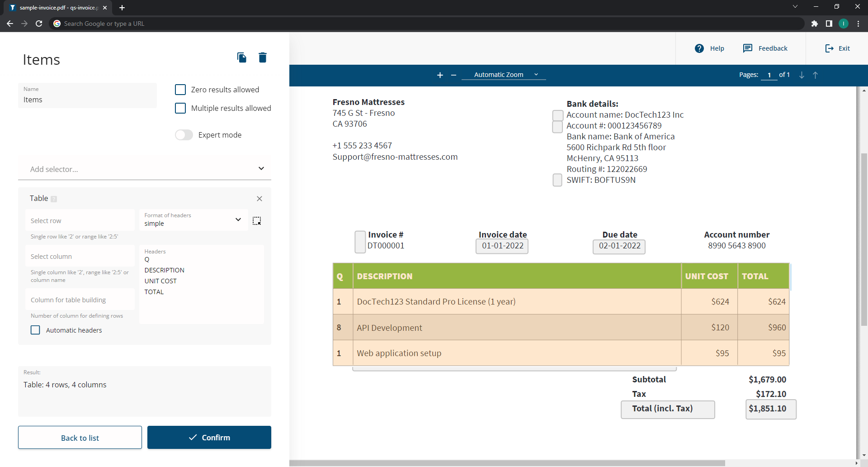868x467 pixels.
Task: Click the Select row field
Action: (x=80, y=220)
